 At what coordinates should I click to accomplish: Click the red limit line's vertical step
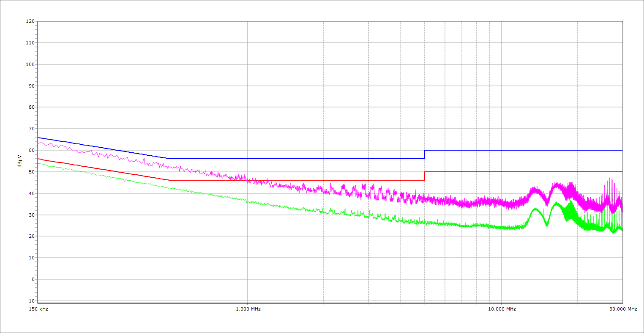(425, 176)
